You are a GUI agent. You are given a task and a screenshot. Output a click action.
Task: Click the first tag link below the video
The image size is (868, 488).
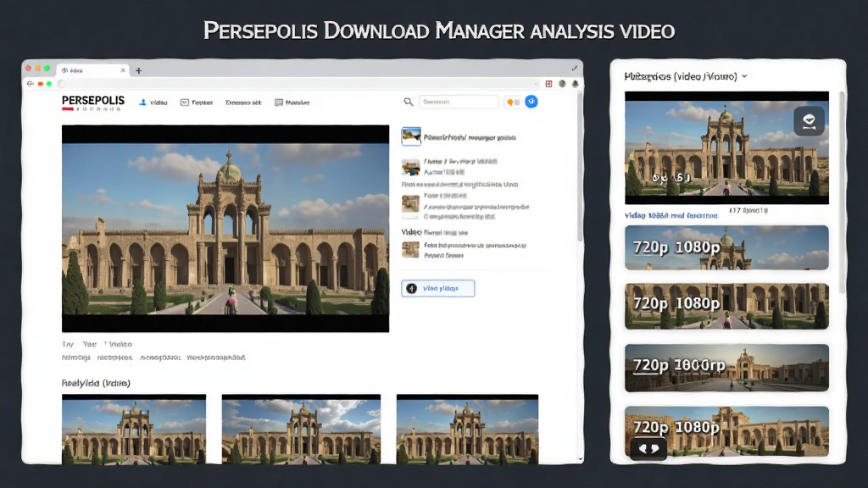tap(75, 358)
